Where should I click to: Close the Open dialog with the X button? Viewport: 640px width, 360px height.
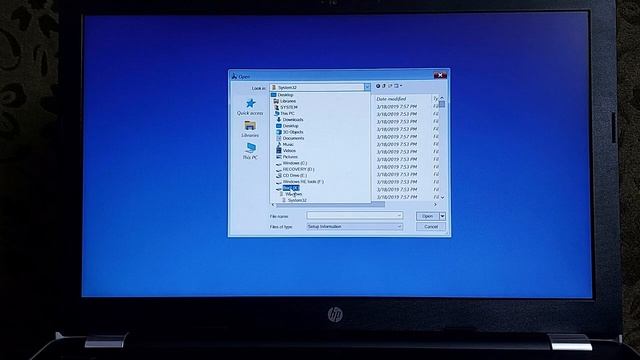(440, 76)
